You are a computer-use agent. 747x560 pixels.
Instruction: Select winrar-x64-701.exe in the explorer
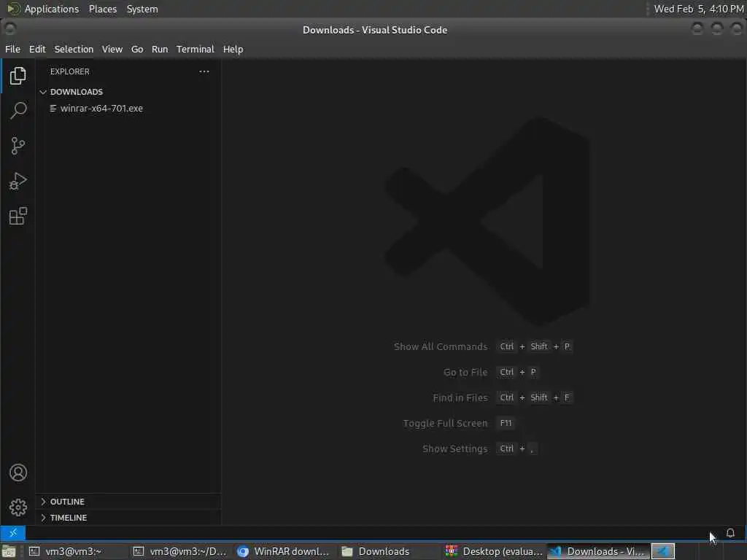[128, 109]
